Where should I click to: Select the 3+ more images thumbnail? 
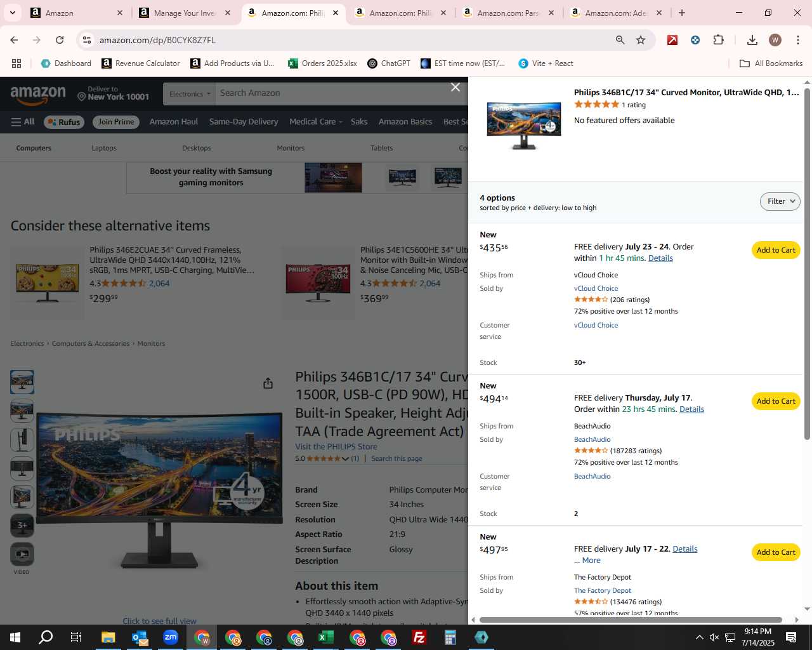[22, 525]
